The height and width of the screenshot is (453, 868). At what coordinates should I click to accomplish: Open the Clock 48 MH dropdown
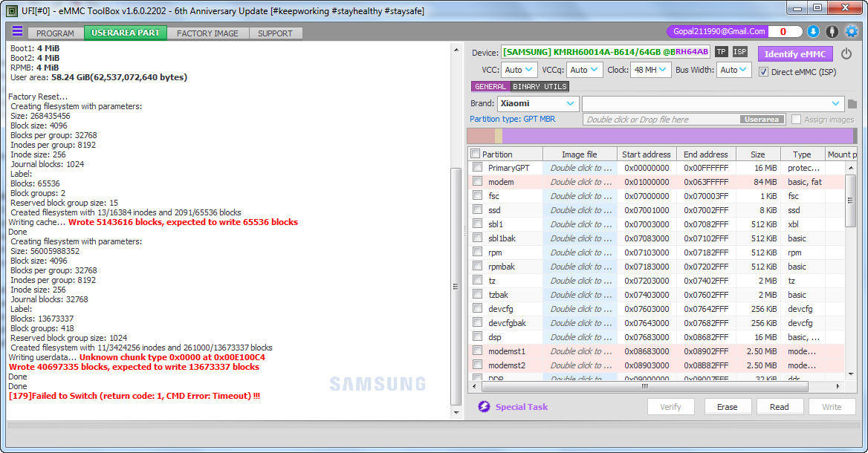click(x=650, y=70)
